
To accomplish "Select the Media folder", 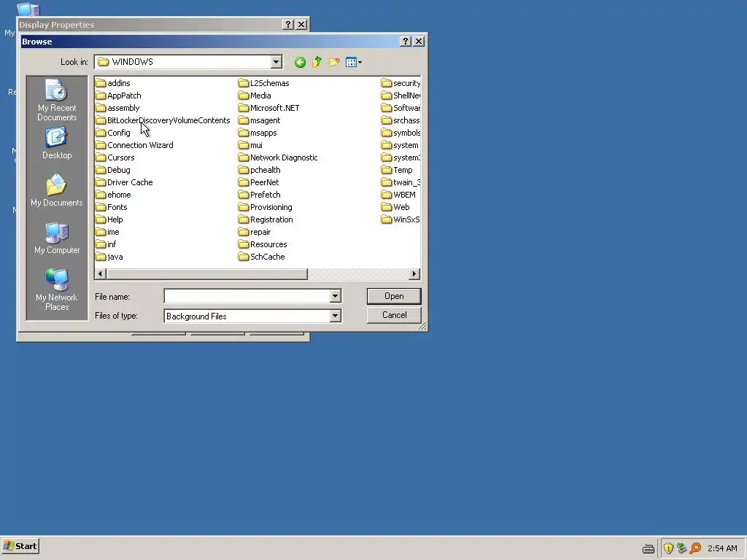I will coord(255,96).
